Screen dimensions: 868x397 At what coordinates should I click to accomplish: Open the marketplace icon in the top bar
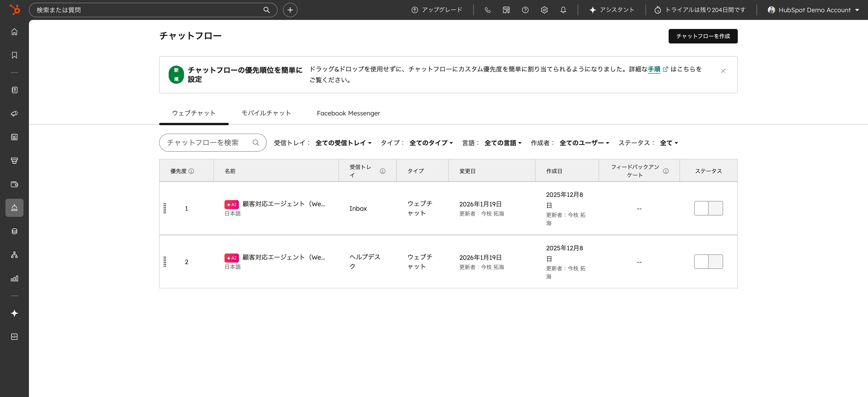click(506, 10)
